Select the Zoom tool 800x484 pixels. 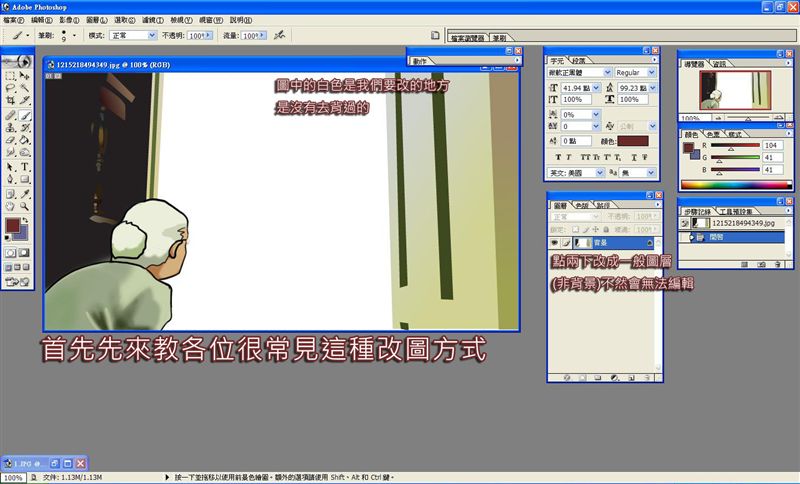click(24, 206)
